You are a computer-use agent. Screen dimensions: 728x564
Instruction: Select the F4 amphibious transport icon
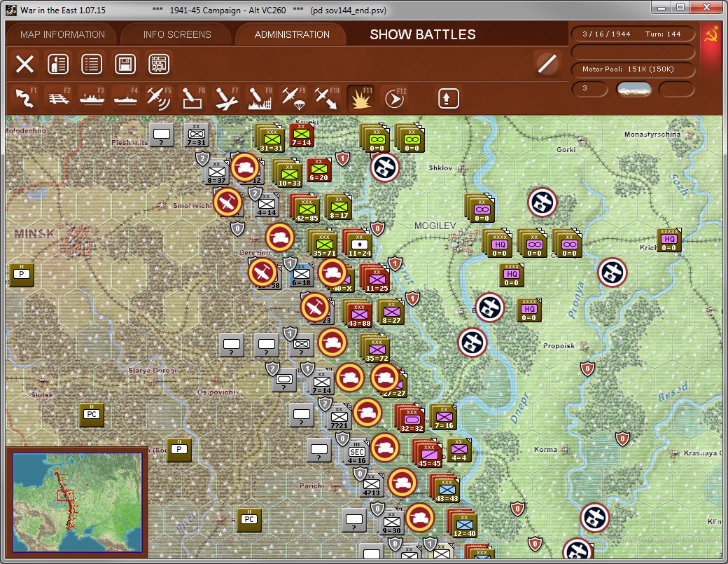tap(125, 98)
